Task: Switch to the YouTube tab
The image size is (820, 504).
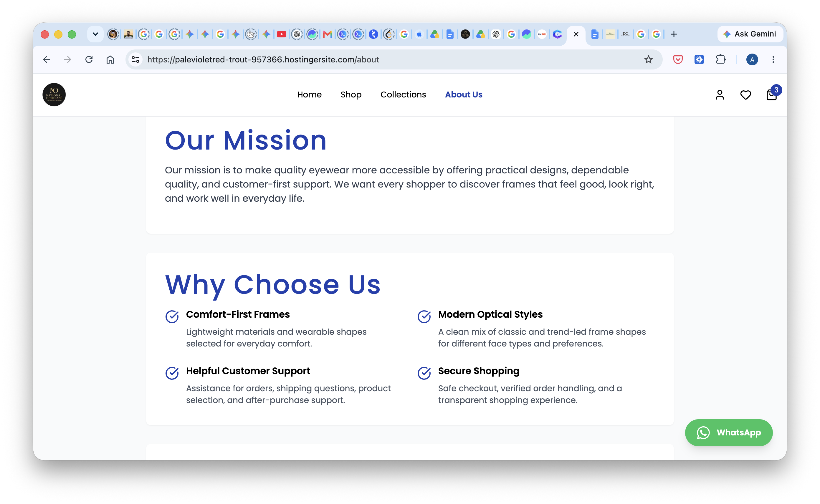Action: (282, 34)
